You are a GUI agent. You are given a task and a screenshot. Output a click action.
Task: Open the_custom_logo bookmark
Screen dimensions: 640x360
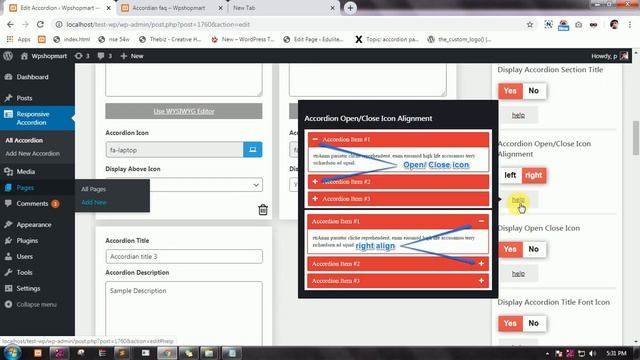point(460,39)
